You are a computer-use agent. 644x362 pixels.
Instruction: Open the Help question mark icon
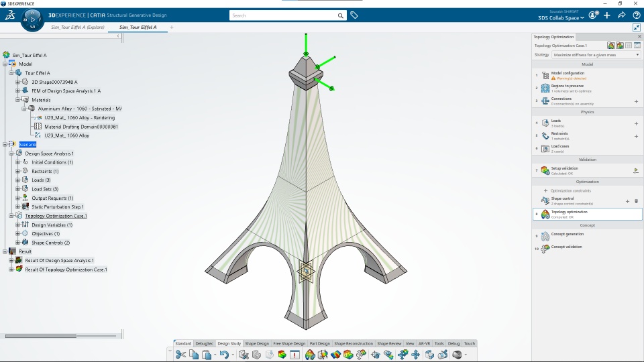click(636, 15)
